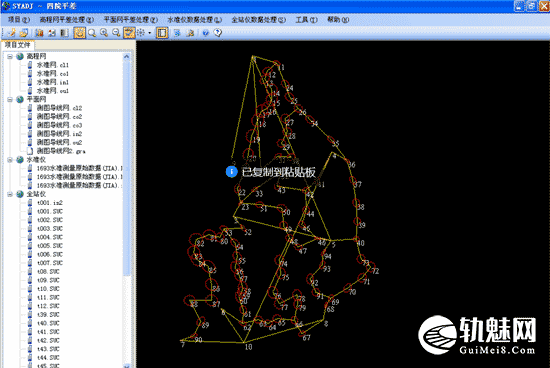Click the tree panel vertical scrollbar thumb
The height and width of the screenshot is (368, 550).
point(127,167)
